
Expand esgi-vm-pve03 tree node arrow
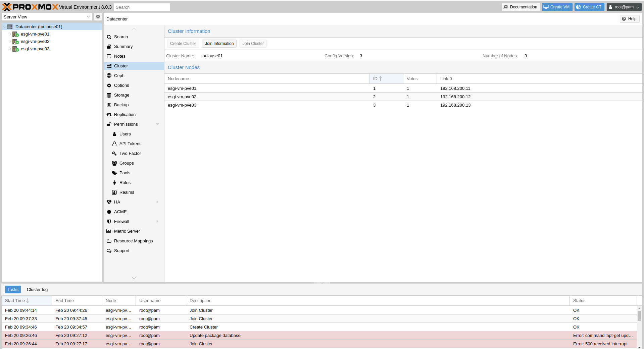click(x=10, y=49)
